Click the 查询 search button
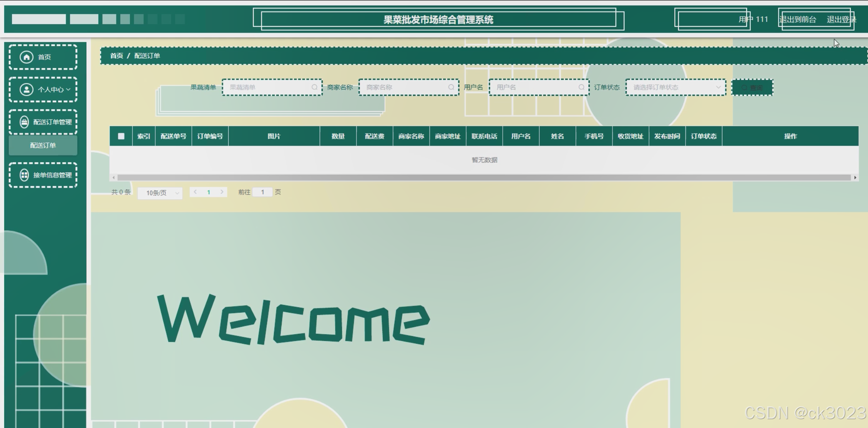The height and width of the screenshot is (428, 868). tap(752, 88)
